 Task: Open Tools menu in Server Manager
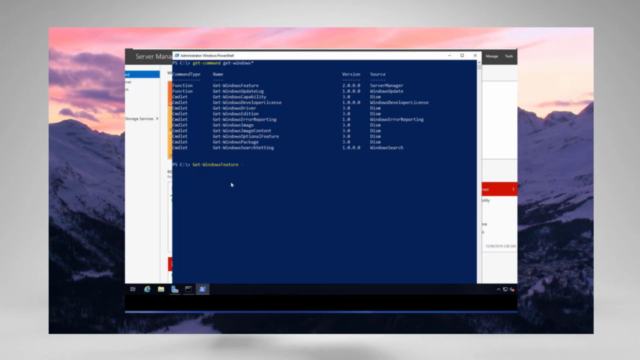tap(509, 56)
